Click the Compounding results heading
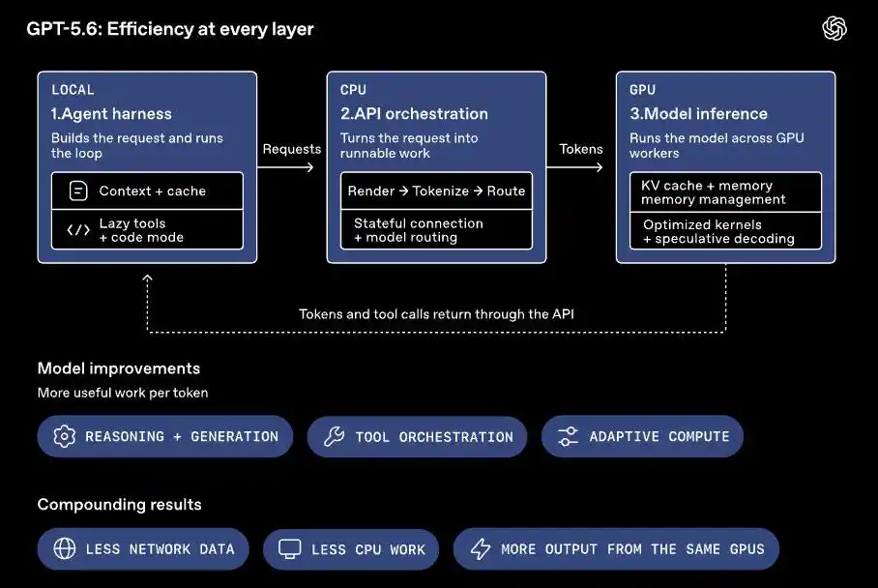This screenshot has width=878, height=588. 119,505
